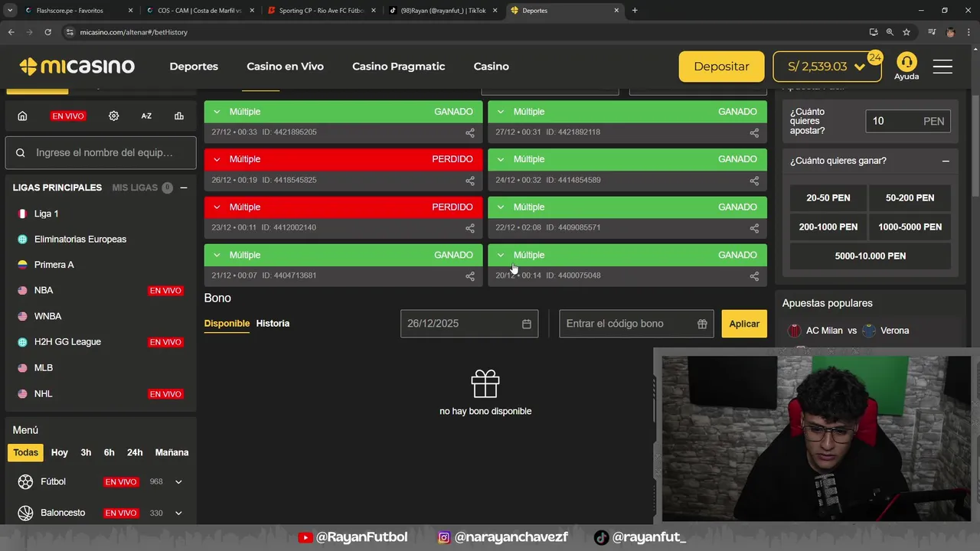Open the AC Milan vs Verona match
The width and height of the screenshot is (980, 551).
click(x=849, y=331)
